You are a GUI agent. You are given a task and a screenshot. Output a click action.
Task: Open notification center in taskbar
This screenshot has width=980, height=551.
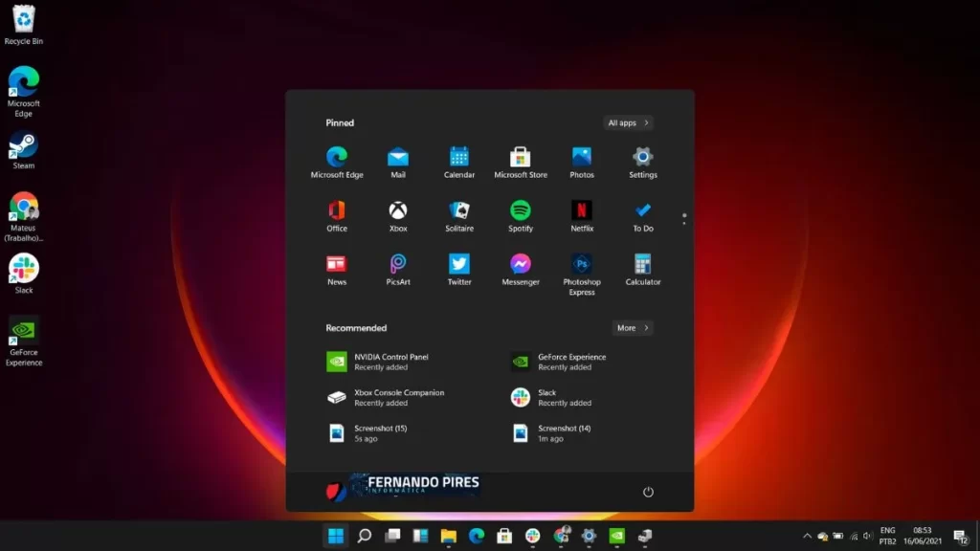click(x=961, y=536)
